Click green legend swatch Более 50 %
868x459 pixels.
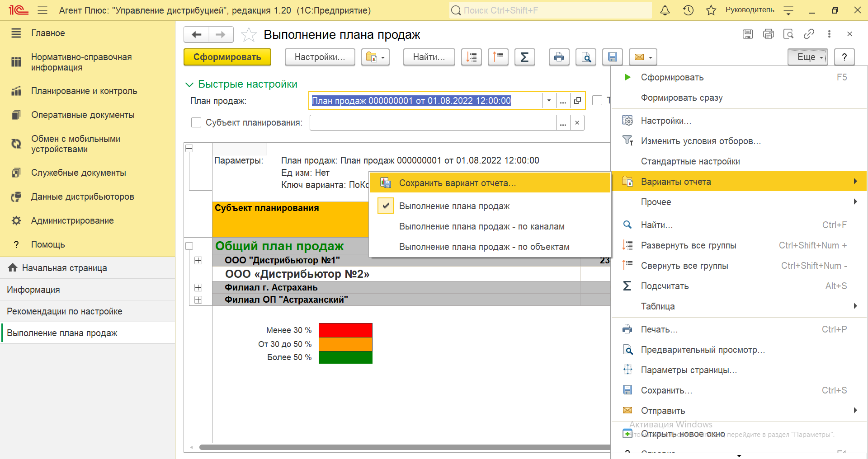[x=345, y=357]
